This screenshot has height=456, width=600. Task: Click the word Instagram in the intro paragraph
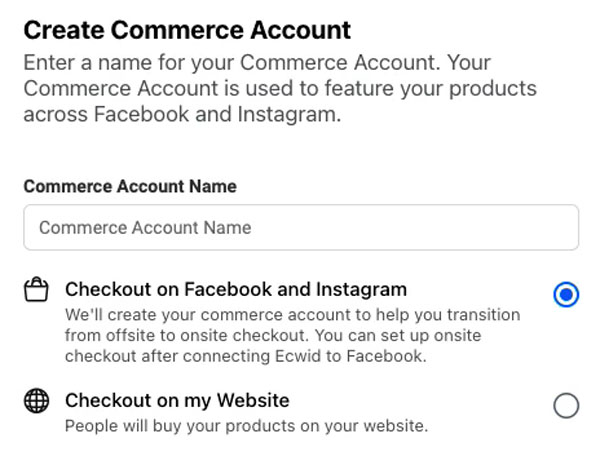pyautogui.click(x=289, y=114)
